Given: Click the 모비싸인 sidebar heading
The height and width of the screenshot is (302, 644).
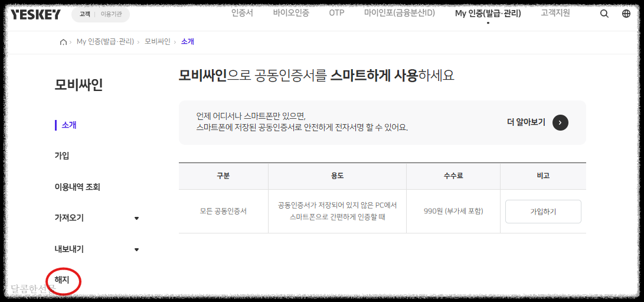Looking at the screenshot, I should 79,85.
